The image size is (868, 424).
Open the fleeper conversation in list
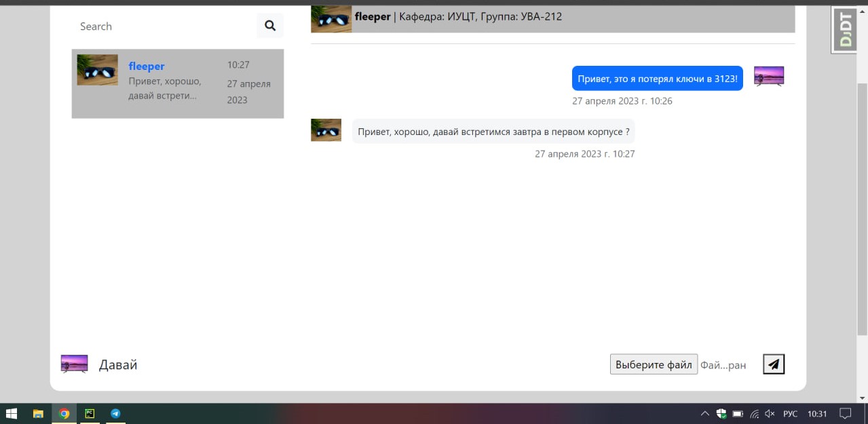tap(178, 83)
